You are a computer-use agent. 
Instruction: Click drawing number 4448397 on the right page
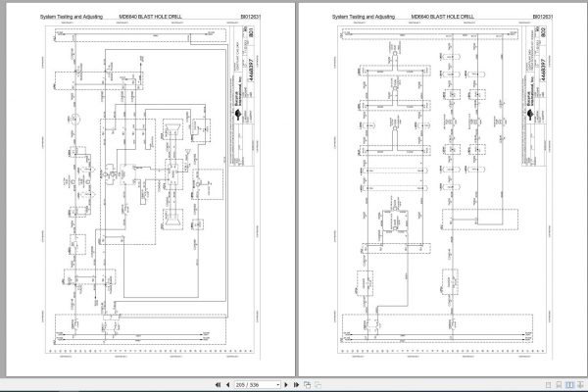coord(543,70)
